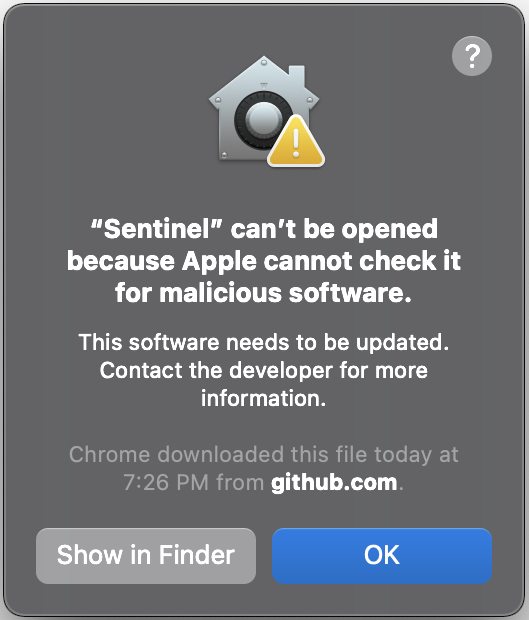
Task: Click the "Chrome downloaded this file today at" line
Action: click(x=264, y=455)
